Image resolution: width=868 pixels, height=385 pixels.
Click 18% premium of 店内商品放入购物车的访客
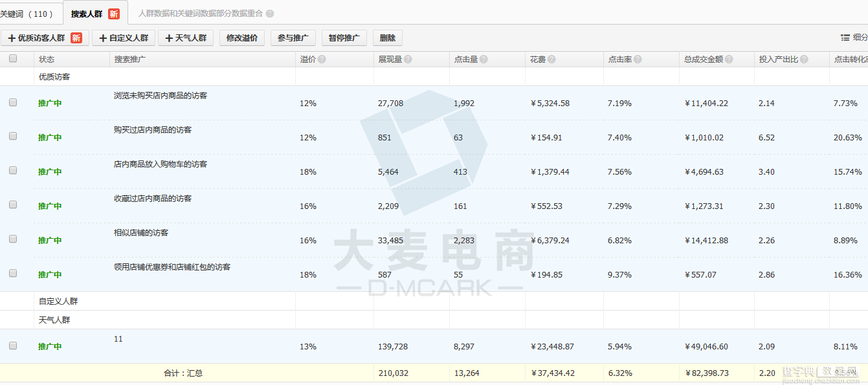[x=308, y=172]
